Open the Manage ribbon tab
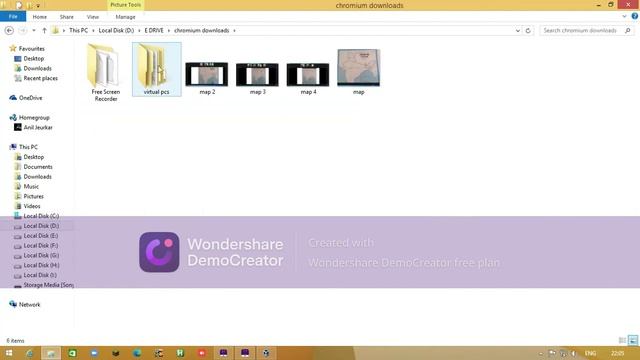Viewport: 640px width, 360px height. point(125,17)
